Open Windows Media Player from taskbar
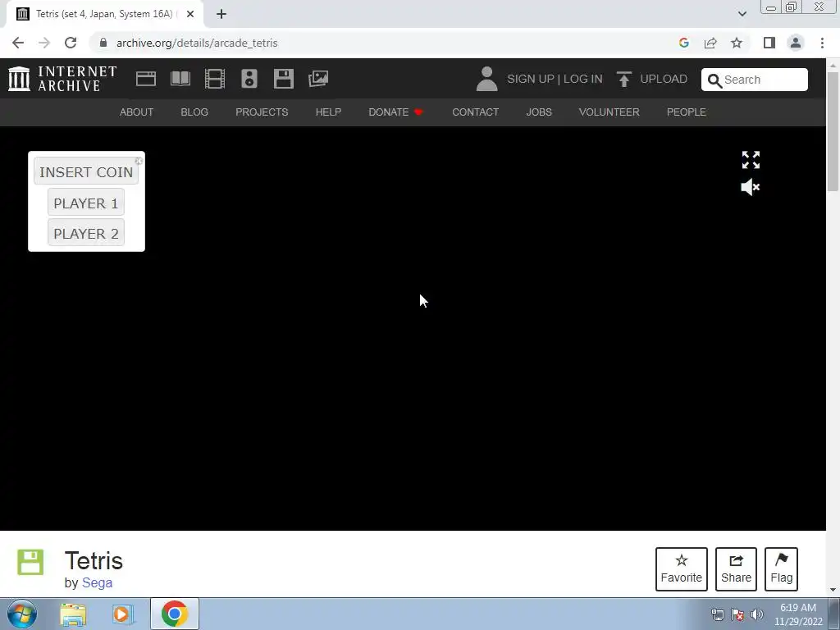 point(123,614)
